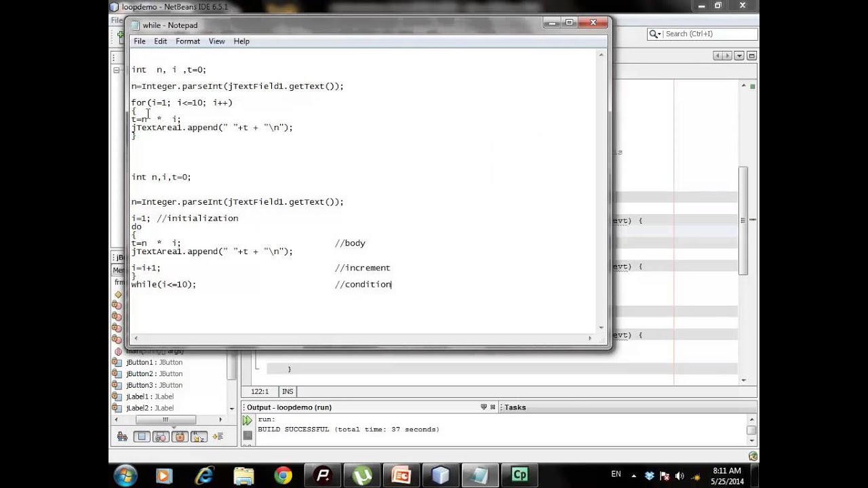
Task: Open Windows Explorer folder on the taskbar
Action: tap(243, 476)
